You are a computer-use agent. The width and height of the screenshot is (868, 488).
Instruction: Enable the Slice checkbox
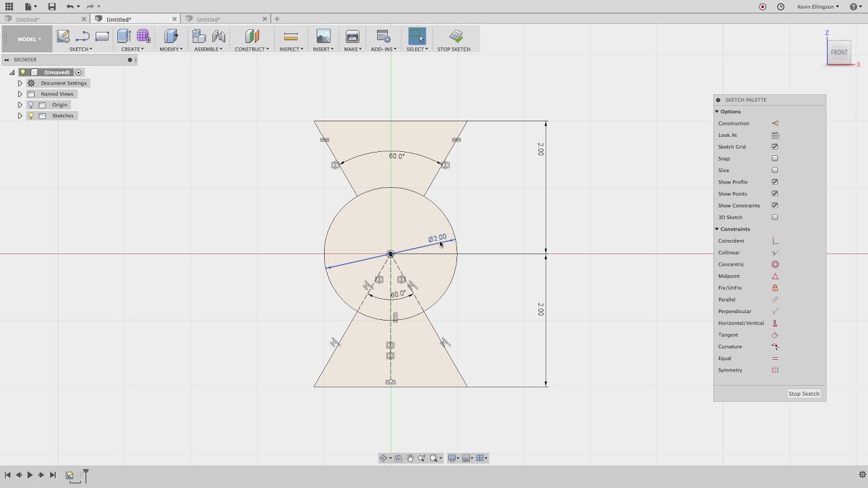tap(774, 170)
